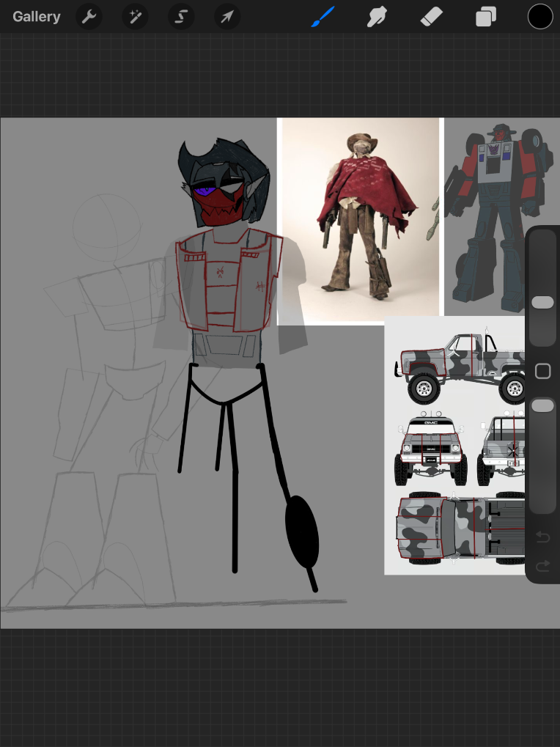The height and width of the screenshot is (747, 560).
Task: Activate the Transform arrow tool
Action: pos(227,17)
